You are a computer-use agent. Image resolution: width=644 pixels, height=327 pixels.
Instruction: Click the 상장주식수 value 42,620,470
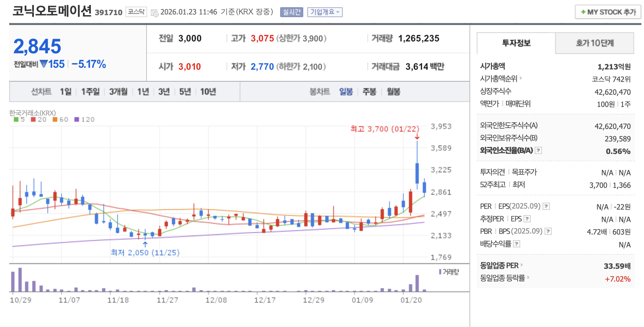pos(613,92)
